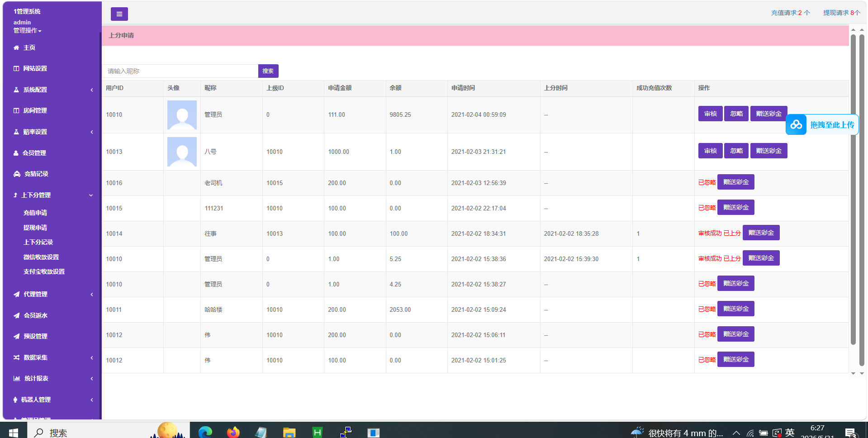Viewport: 868px width, 438px height.
Task: Open 提现申请 submenu item
Action: (35, 228)
